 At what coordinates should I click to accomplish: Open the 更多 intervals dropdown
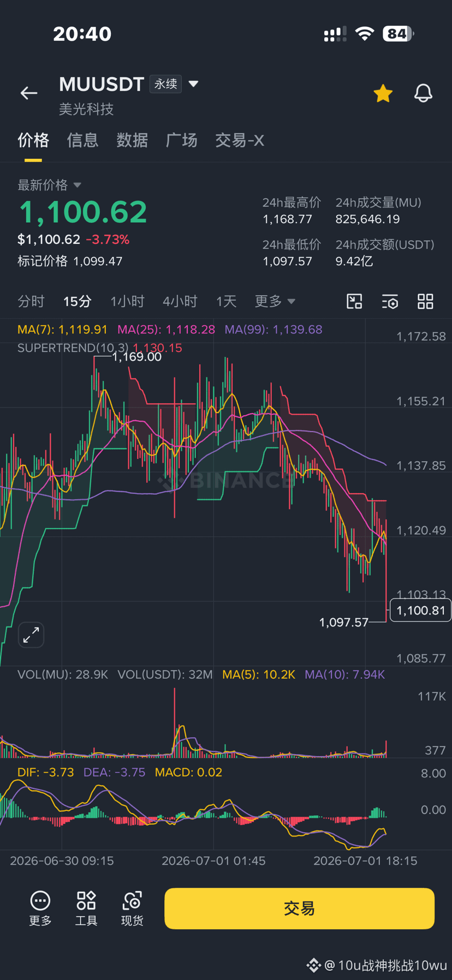275,301
